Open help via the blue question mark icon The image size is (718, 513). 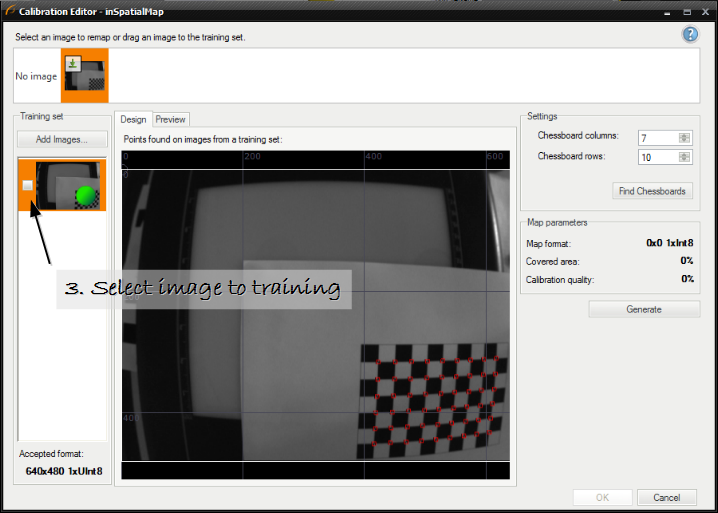pos(690,35)
